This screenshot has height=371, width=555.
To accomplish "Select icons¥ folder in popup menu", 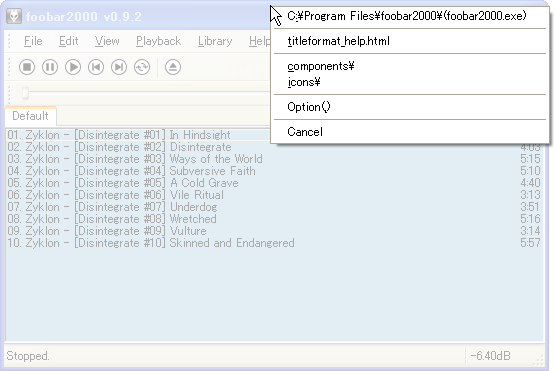I will pos(410,82).
